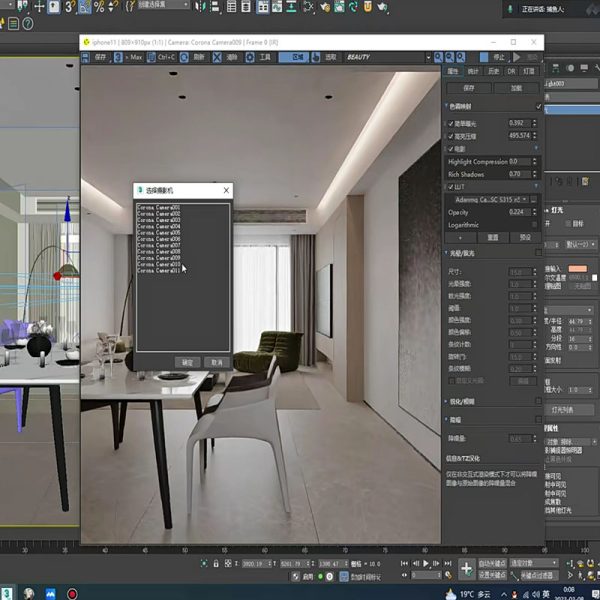Select Corona Camera005 in the camera list

coord(158,233)
